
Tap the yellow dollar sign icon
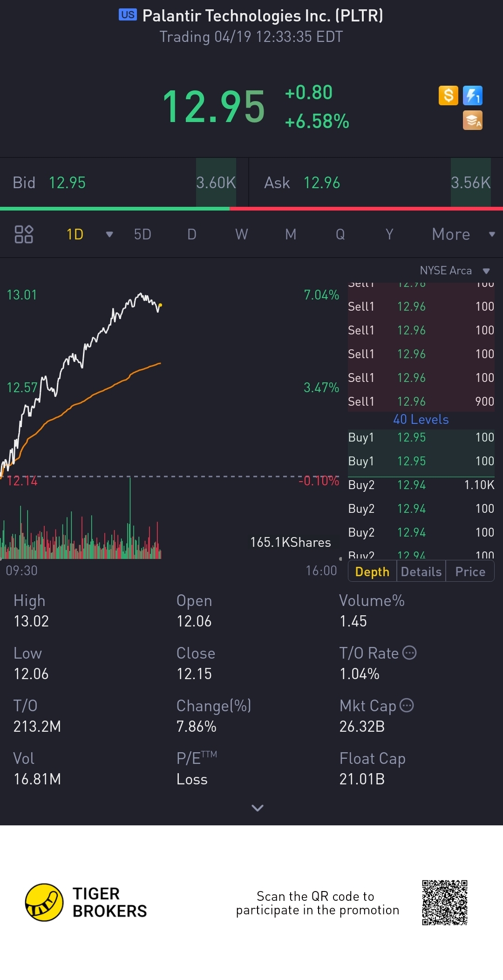[449, 95]
